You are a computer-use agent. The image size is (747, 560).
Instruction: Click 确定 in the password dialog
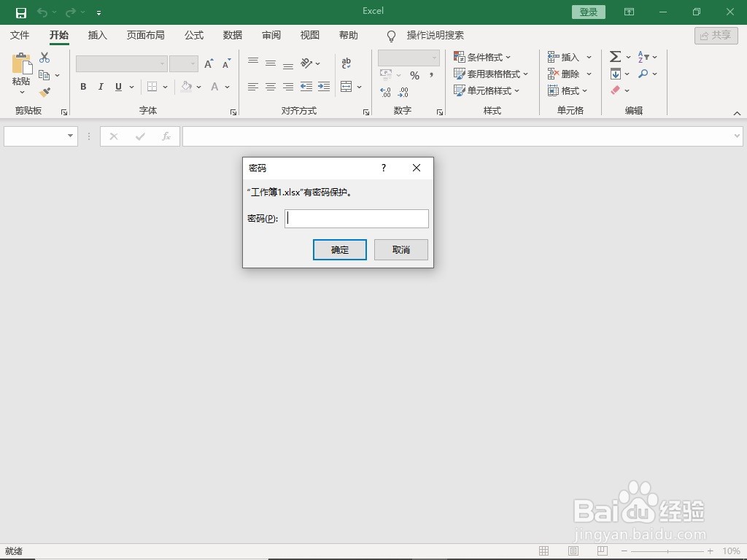point(340,249)
